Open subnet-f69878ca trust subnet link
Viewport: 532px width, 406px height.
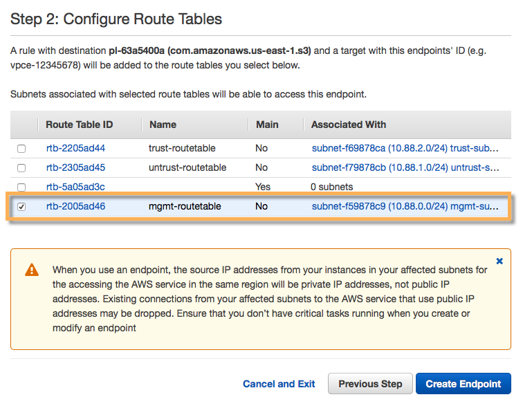[x=405, y=148]
